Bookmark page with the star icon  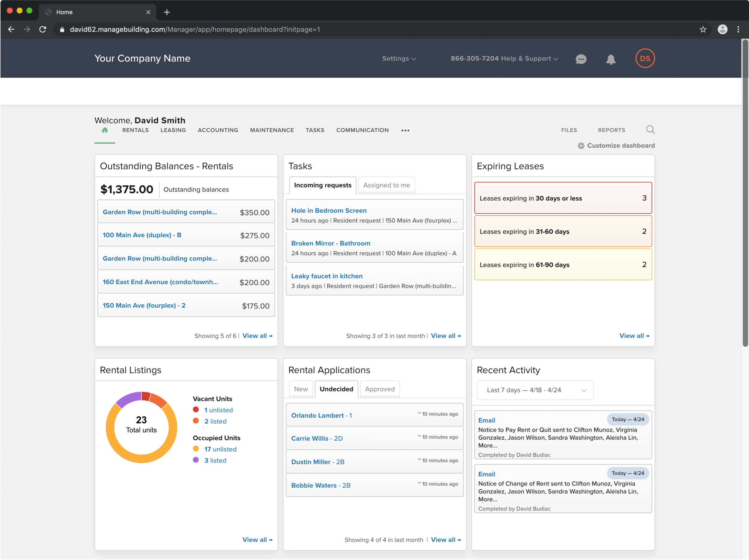pos(703,29)
